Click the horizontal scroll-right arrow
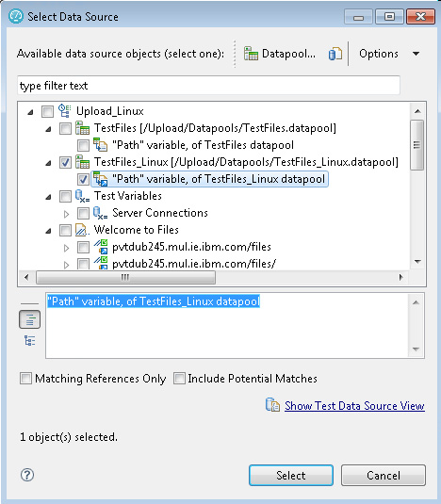The width and height of the screenshot is (441, 504). [x=400, y=277]
